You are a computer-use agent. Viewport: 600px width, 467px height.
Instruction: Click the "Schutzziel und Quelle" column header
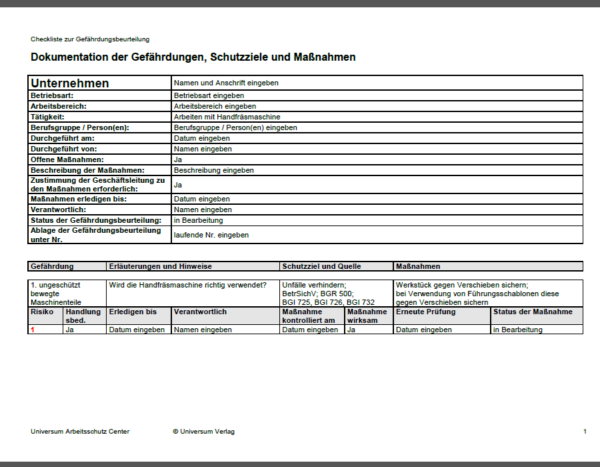[x=336, y=266]
